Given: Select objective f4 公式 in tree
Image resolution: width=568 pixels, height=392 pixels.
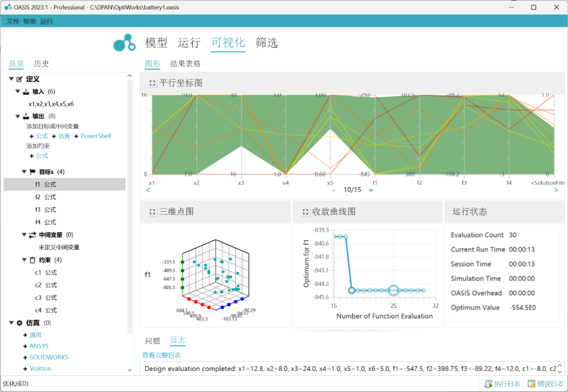Looking at the screenshot, I should tap(46, 222).
